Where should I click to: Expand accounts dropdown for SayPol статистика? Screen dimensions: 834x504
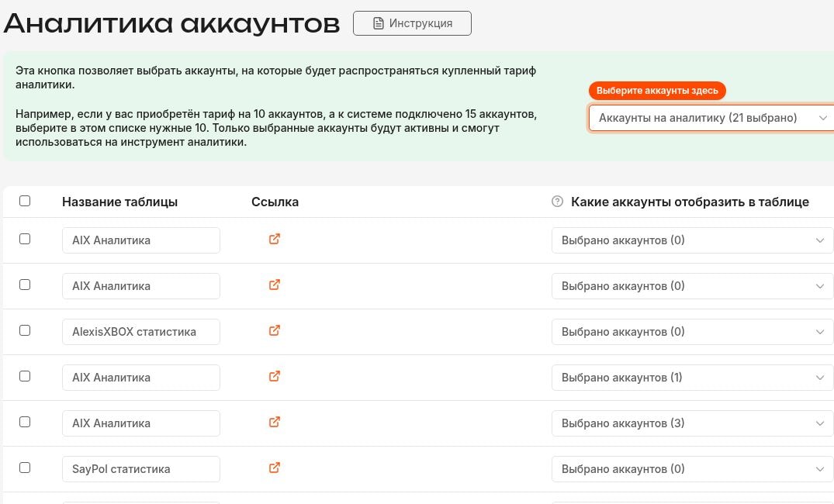click(x=692, y=469)
